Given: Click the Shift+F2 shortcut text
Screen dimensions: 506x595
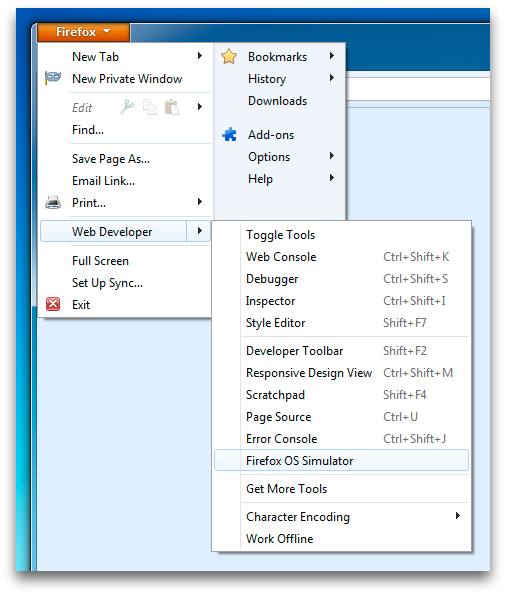Looking at the screenshot, I should point(405,351).
